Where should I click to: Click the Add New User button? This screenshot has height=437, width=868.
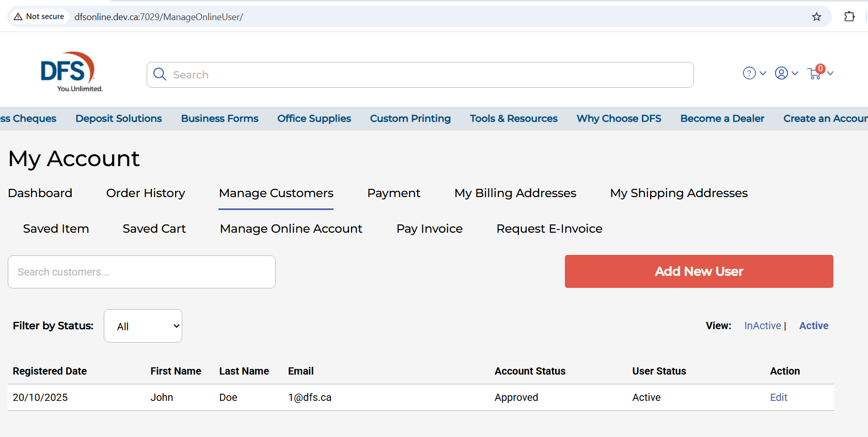click(x=699, y=271)
